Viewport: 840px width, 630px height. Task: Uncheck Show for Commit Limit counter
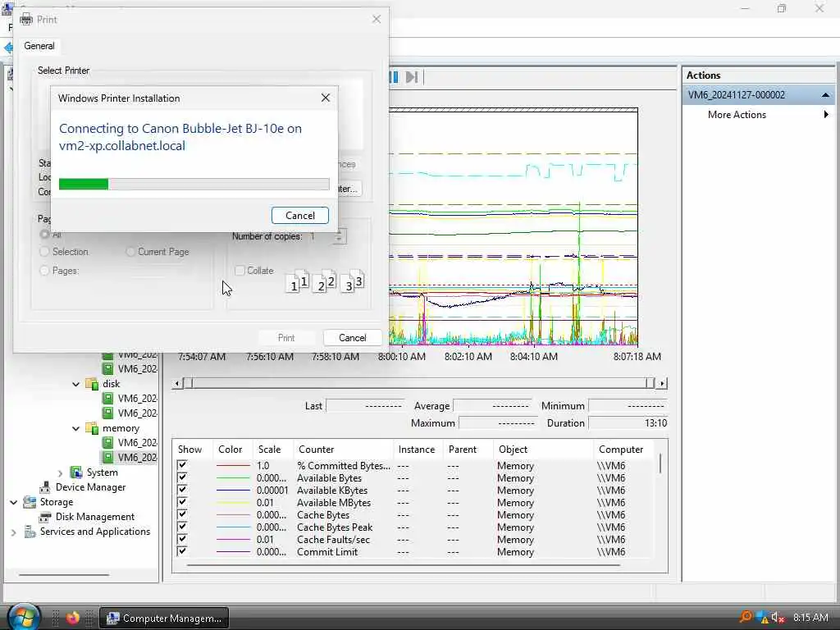[x=182, y=551]
